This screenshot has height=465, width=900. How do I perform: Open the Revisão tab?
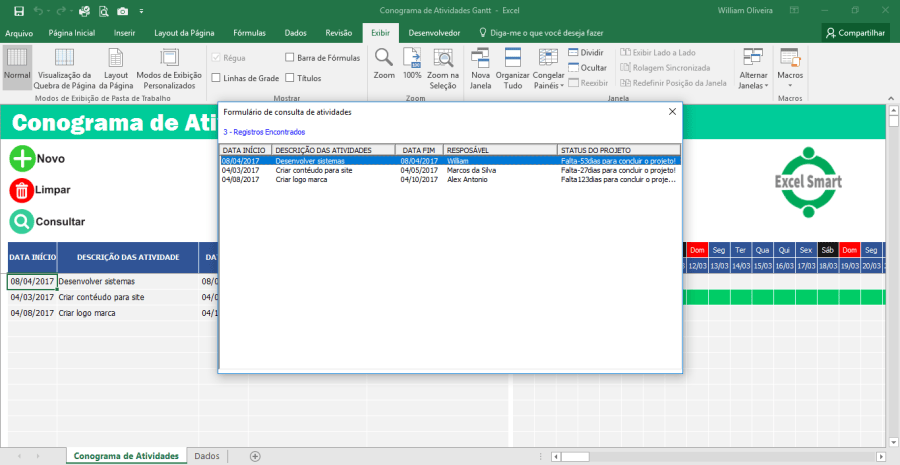pyautogui.click(x=339, y=33)
